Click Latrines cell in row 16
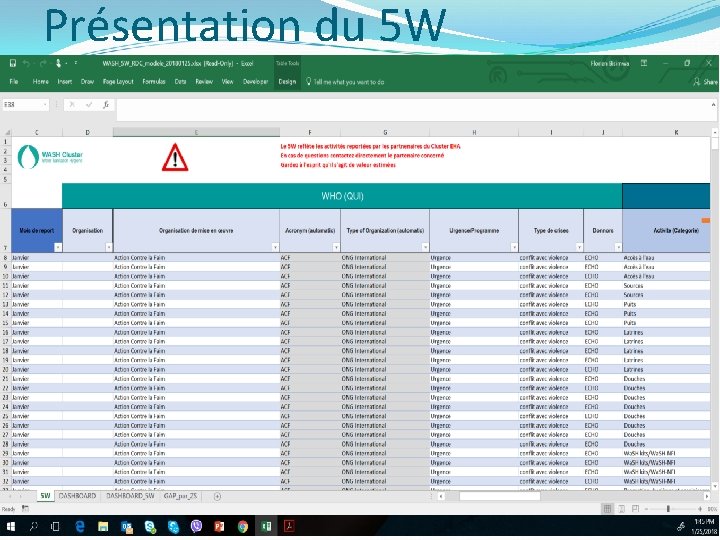The width and height of the screenshot is (720, 540). click(x=666, y=332)
